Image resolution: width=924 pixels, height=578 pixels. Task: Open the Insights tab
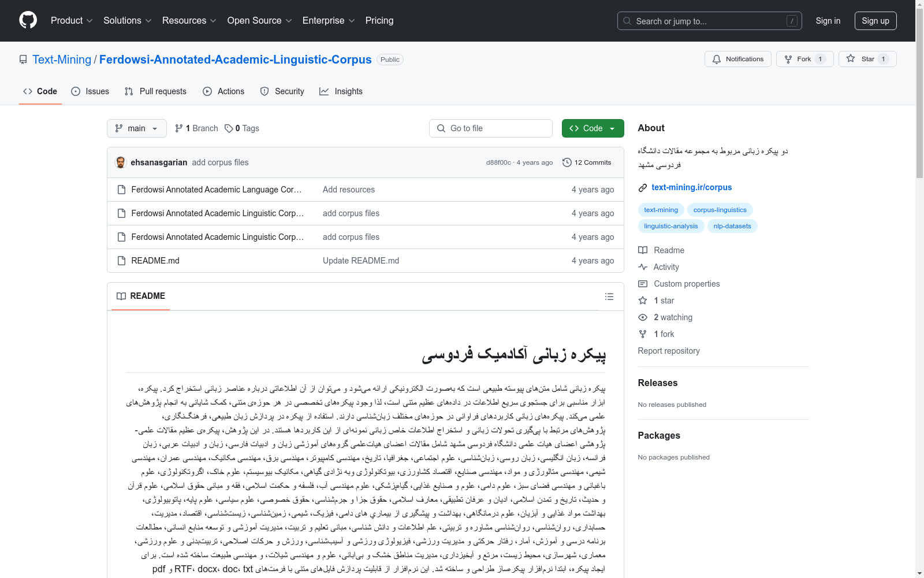pyautogui.click(x=341, y=91)
